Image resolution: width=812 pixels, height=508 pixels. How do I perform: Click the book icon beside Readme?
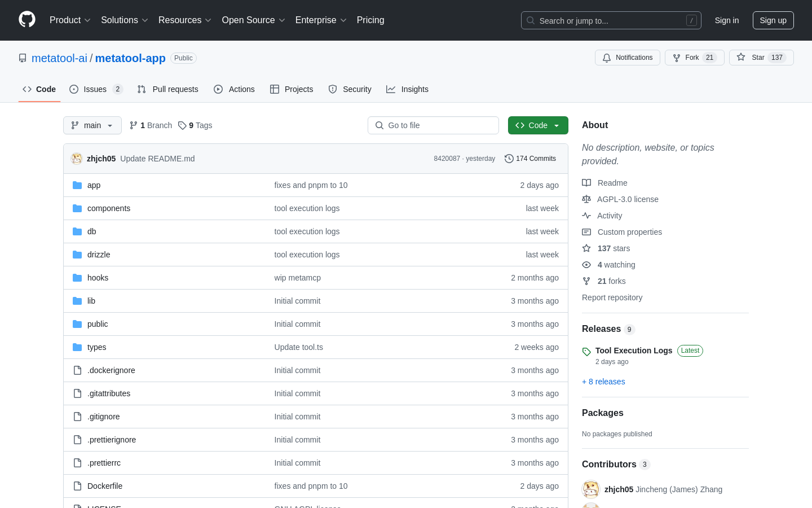coord(586,183)
